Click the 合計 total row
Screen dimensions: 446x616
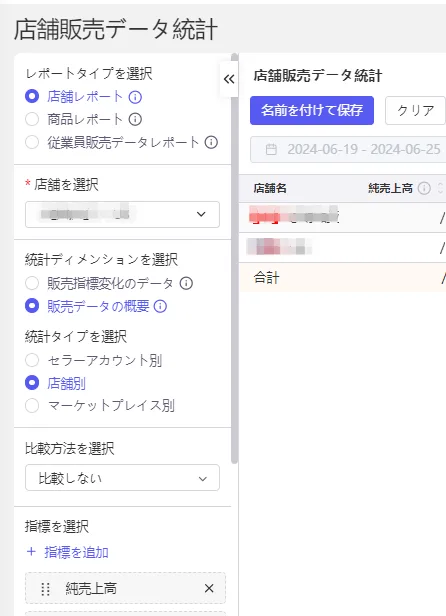(342, 278)
